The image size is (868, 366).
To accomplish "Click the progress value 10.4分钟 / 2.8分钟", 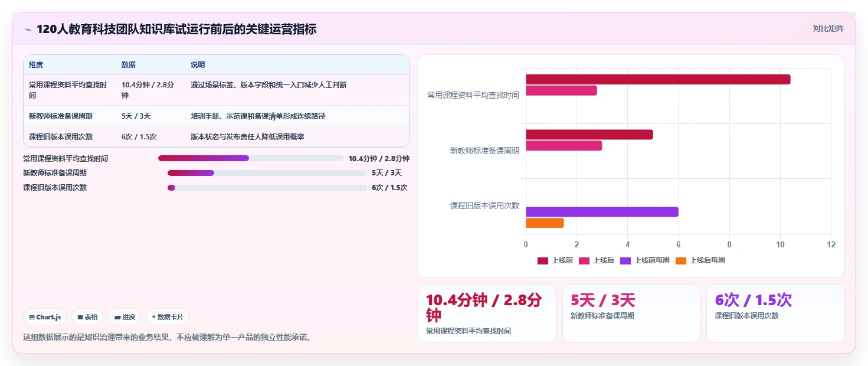I will [379, 158].
